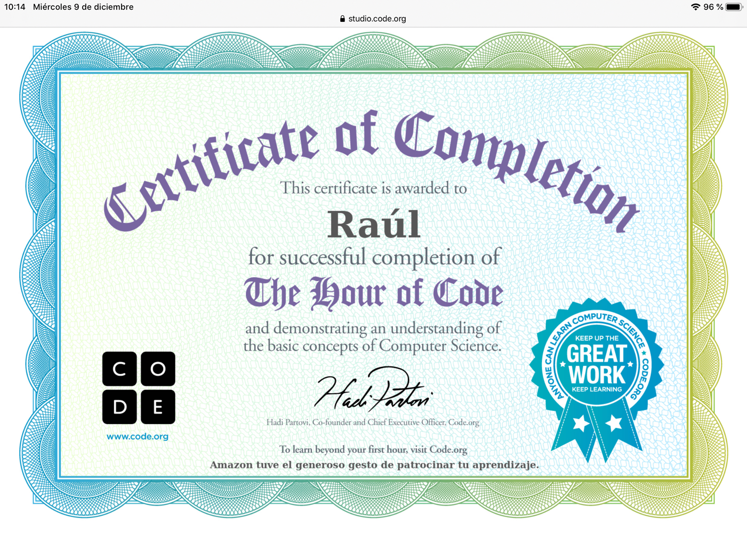Click the Great Work ribbon badge
Viewport: 747px width, 560px height.
(x=597, y=379)
